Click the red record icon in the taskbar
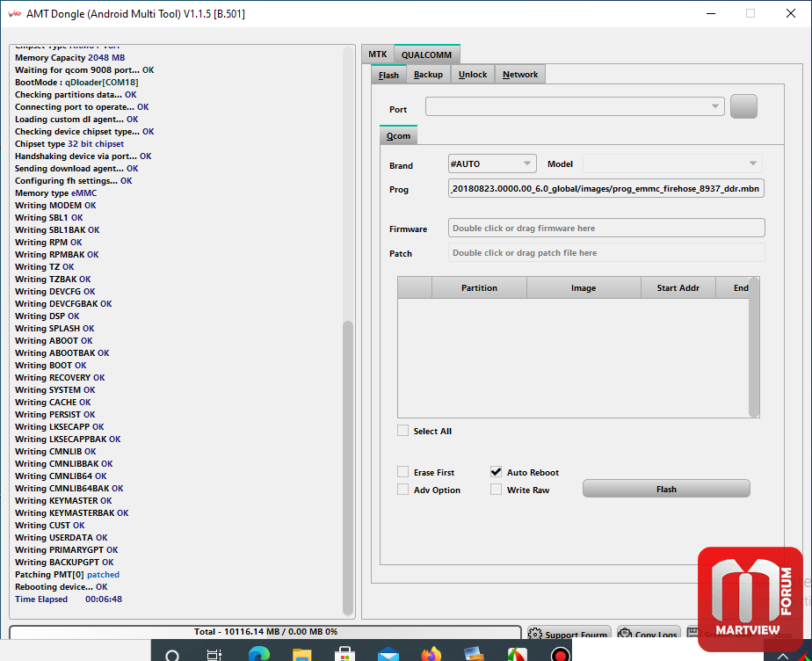This screenshot has height=661, width=812. pos(560,654)
